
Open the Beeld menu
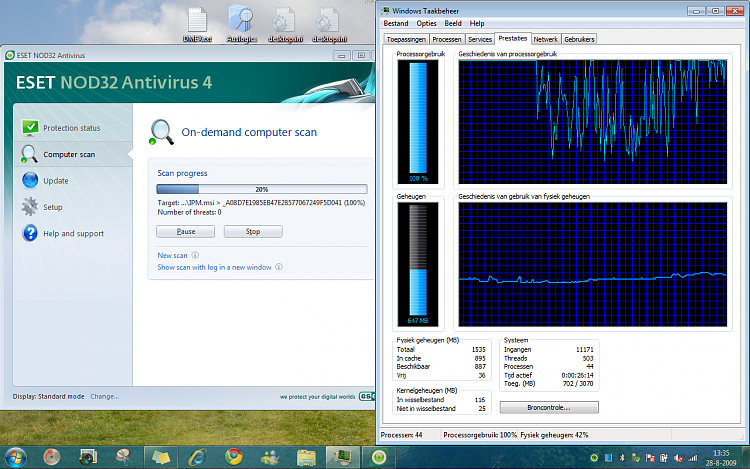pos(453,23)
